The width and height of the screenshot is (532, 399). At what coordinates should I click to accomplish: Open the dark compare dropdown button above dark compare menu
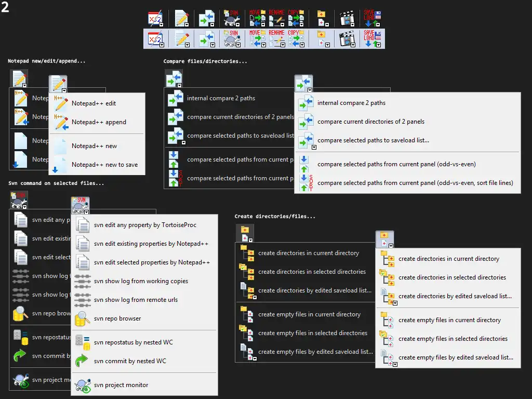pyautogui.click(x=174, y=78)
